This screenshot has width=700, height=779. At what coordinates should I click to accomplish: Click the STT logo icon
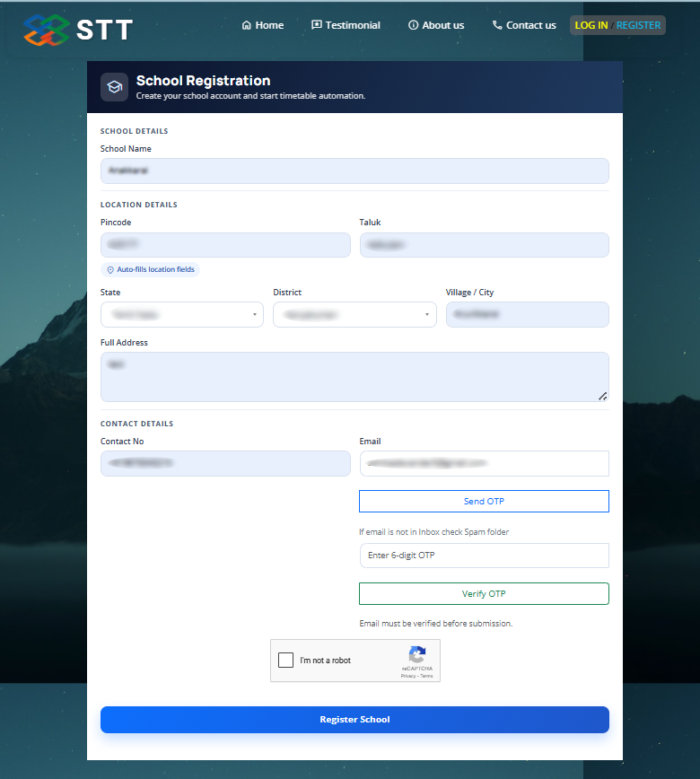(x=46, y=30)
